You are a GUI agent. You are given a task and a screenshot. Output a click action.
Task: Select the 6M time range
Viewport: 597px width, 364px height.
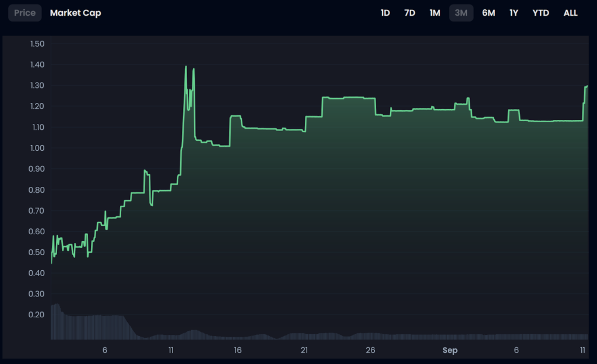489,13
